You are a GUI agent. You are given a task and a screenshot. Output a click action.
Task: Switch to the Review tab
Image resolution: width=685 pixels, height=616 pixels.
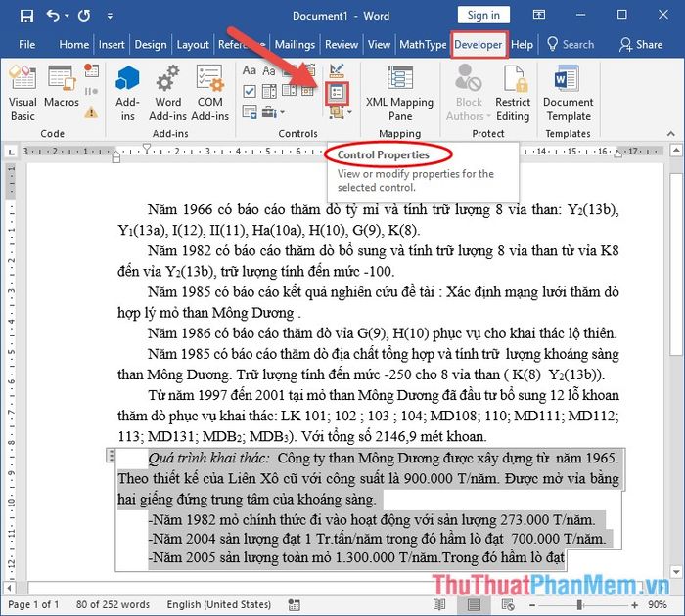pos(342,45)
